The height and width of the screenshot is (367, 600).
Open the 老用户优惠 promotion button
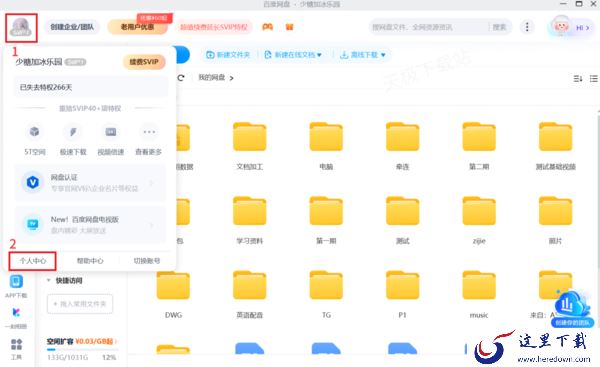[137, 27]
